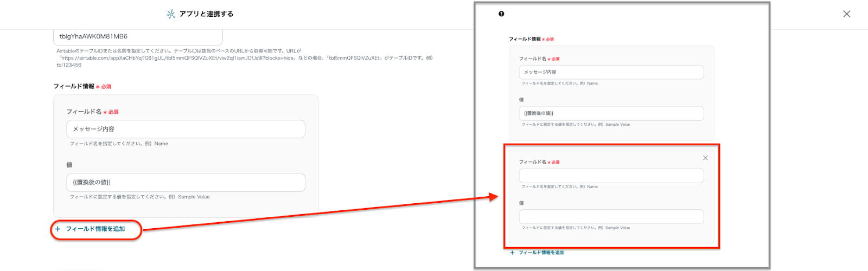Remove added field block via X icon

(705, 158)
